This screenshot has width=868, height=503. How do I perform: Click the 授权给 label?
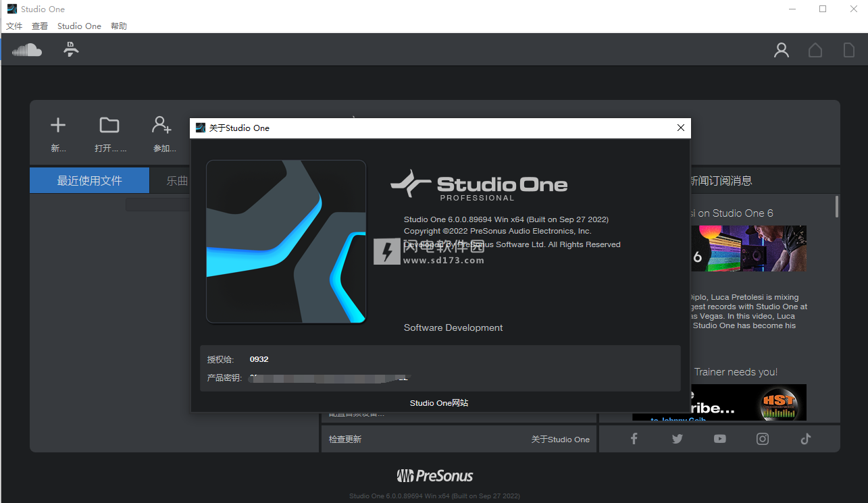220,360
